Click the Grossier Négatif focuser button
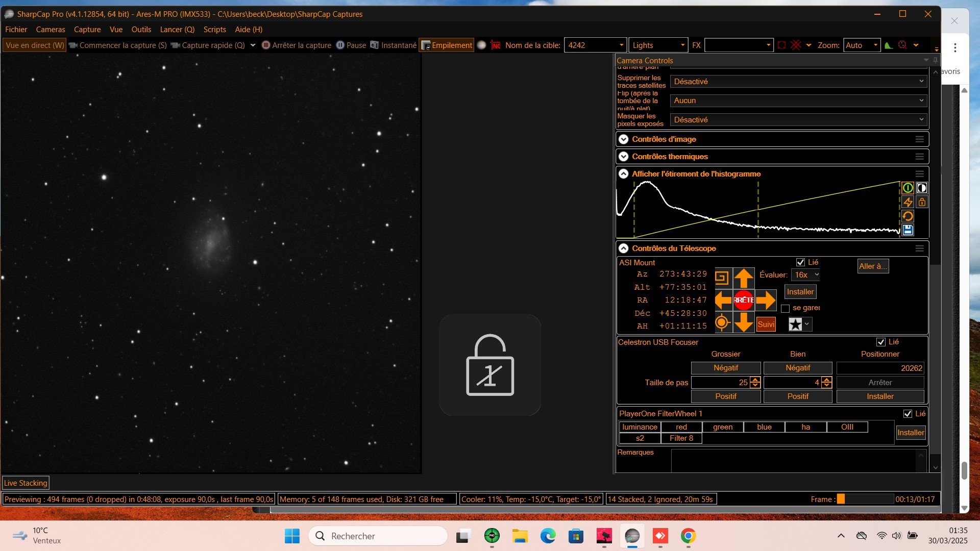The image size is (980, 551). [726, 368]
